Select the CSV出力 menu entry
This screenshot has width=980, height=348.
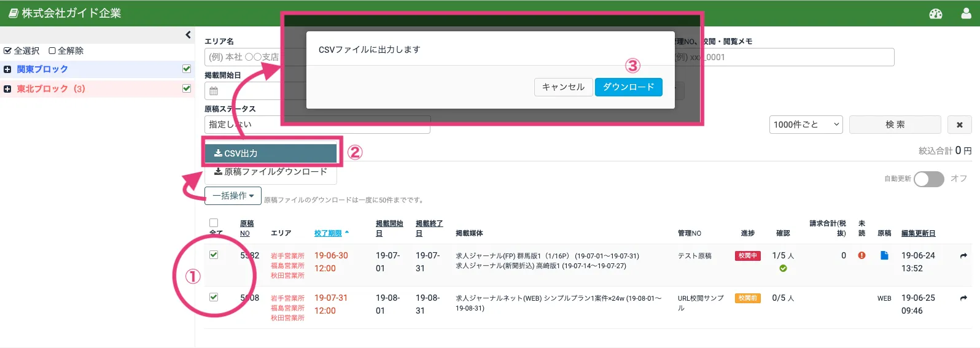point(271,153)
